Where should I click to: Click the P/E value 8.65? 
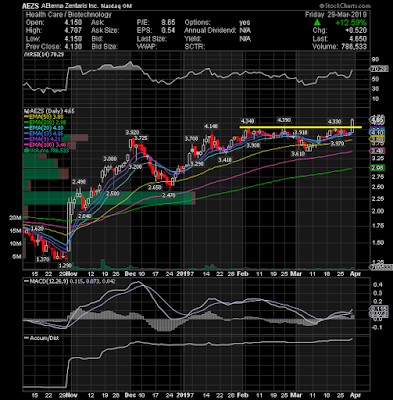pos(168,23)
